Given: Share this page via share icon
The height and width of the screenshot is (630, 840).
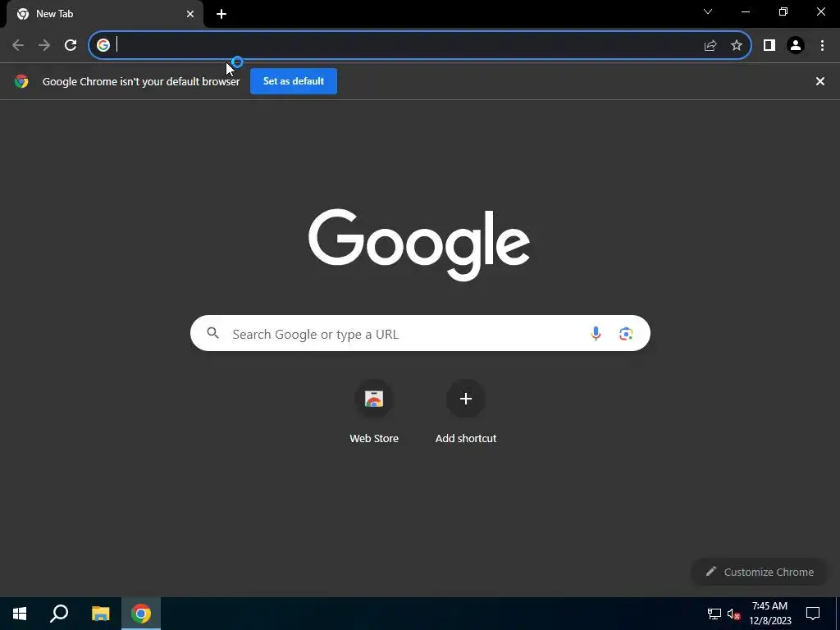Looking at the screenshot, I should pos(710,46).
